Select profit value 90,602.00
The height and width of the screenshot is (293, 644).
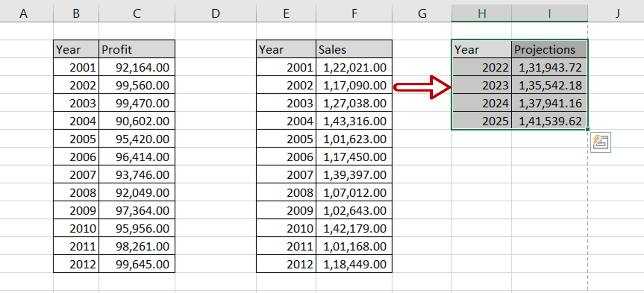click(x=137, y=121)
